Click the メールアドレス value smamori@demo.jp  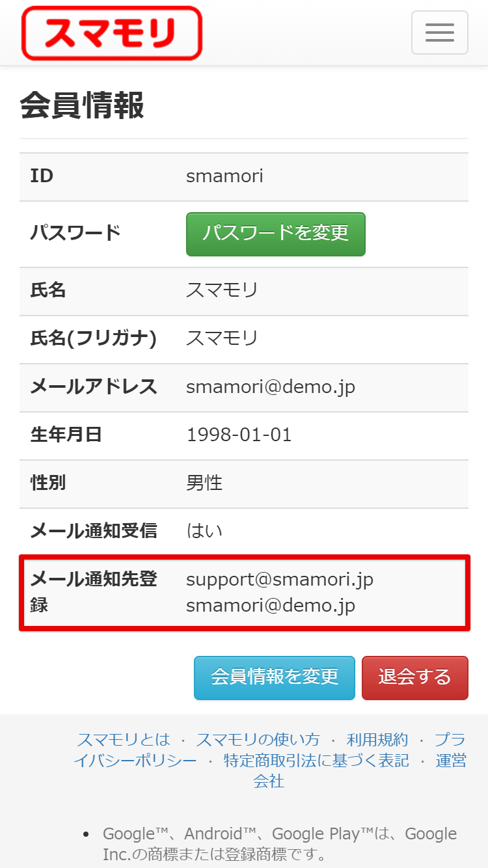click(271, 387)
